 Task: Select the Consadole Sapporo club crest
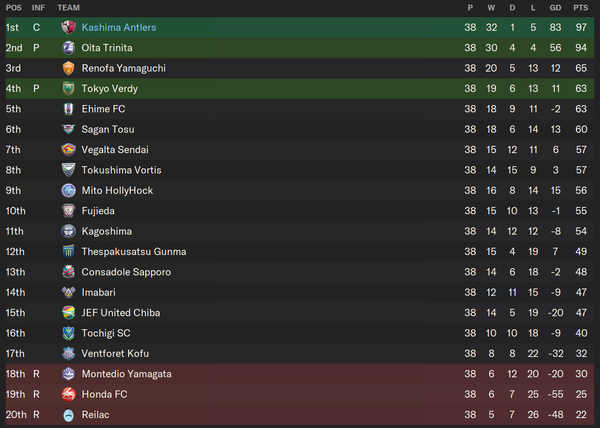(68, 272)
